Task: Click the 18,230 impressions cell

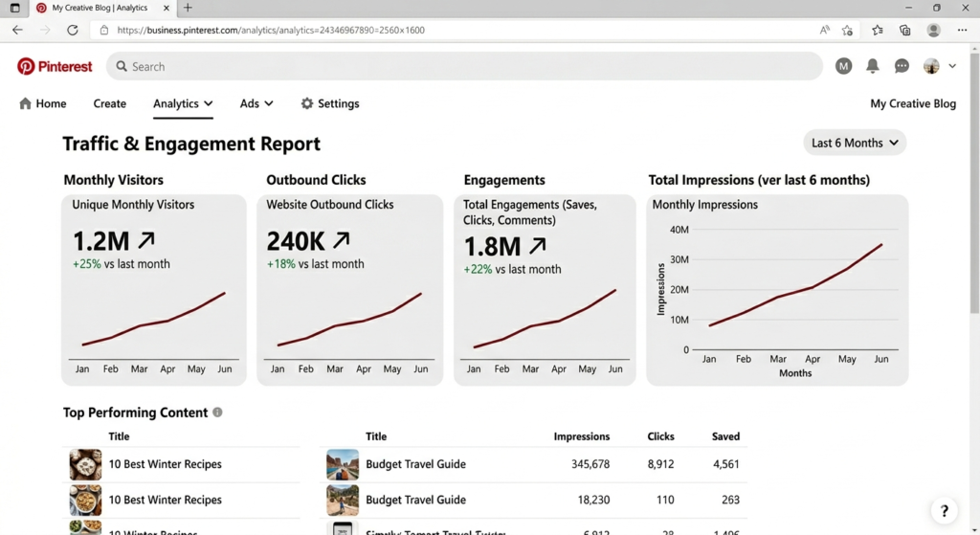Action: (x=593, y=500)
